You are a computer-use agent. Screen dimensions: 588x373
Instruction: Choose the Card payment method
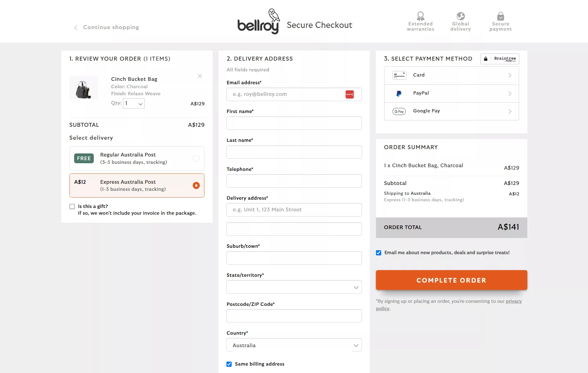[x=451, y=75]
